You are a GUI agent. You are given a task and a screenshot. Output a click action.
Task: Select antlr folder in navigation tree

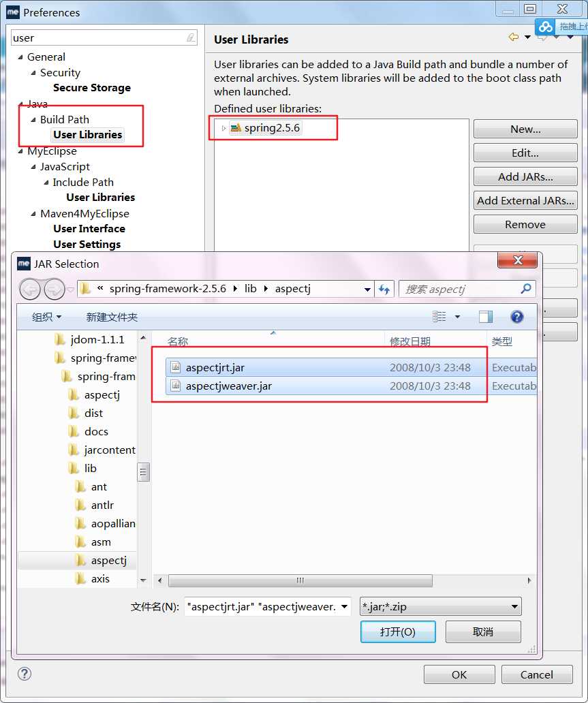tap(102, 505)
